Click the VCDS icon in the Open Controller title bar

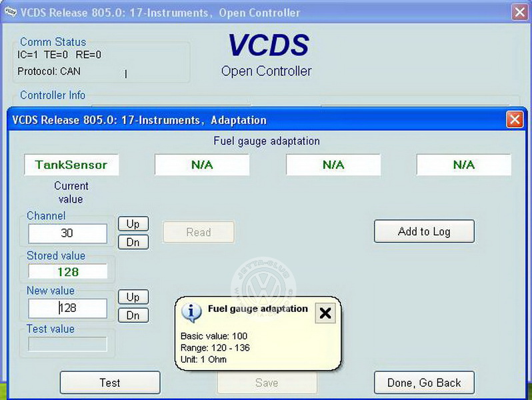point(10,12)
